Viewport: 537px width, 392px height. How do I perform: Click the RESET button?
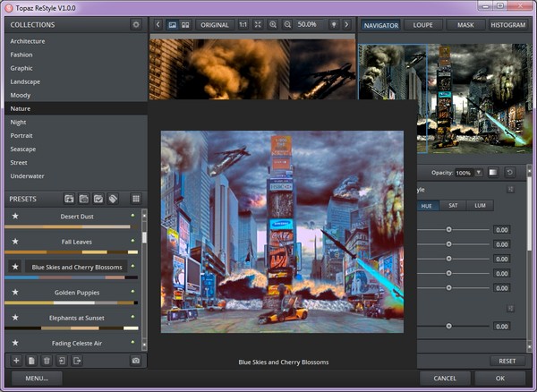(x=507, y=361)
